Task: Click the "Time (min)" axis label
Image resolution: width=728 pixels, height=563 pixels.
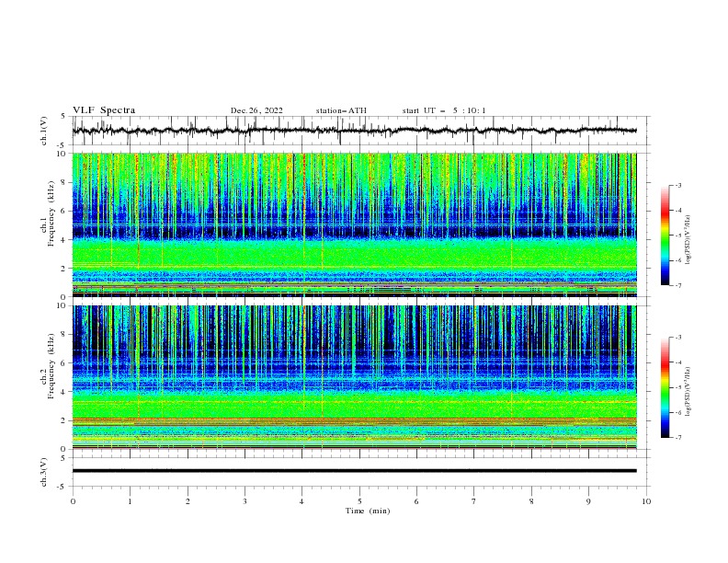Action: click(x=368, y=511)
